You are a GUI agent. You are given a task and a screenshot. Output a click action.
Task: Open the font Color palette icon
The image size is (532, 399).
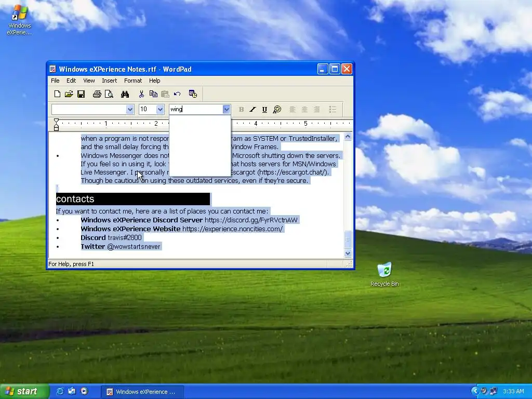click(x=277, y=109)
